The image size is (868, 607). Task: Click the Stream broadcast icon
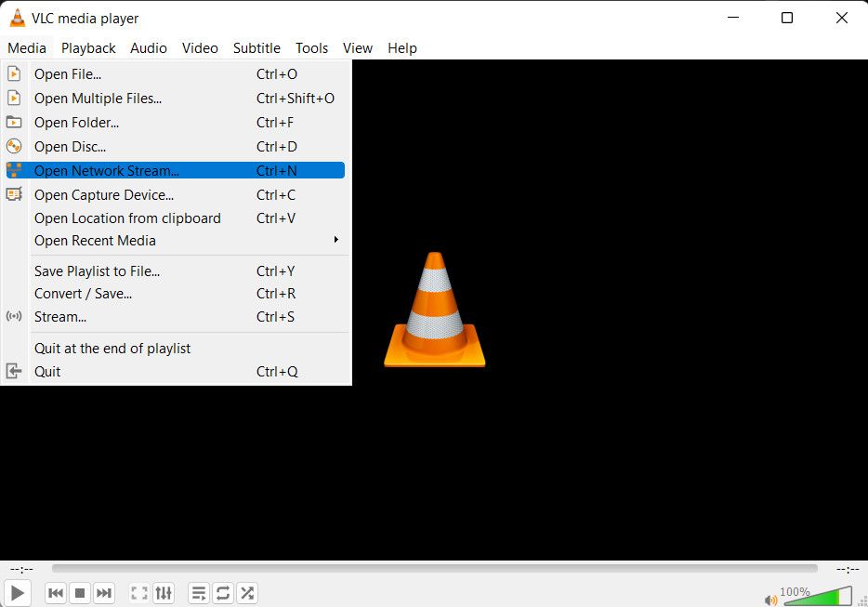click(x=14, y=317)
